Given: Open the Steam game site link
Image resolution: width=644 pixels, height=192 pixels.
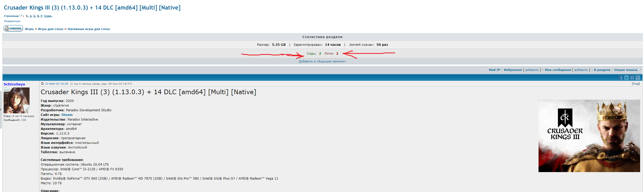Looking at the screenshot, I should (x=67, y=115).
